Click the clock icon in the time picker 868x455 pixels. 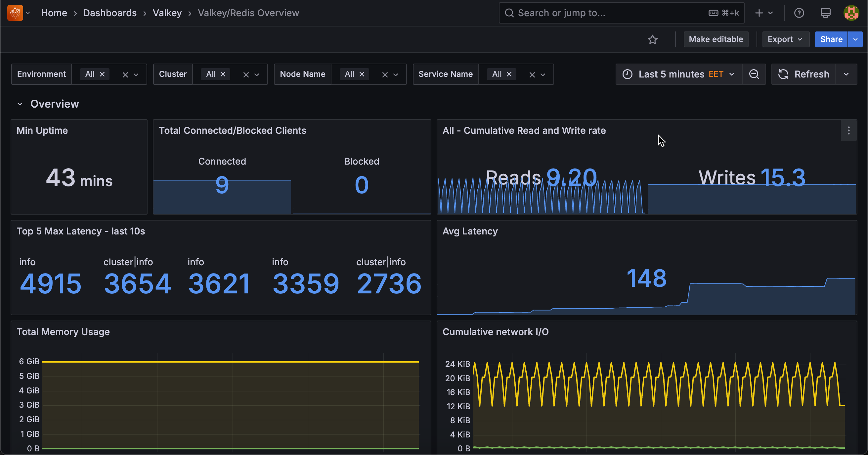[628, 74]
